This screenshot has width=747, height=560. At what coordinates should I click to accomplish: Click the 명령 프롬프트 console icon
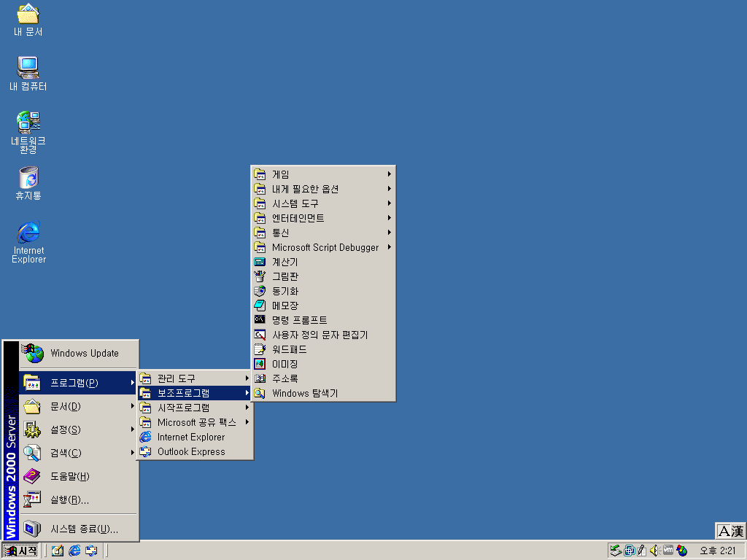tap(260, 320)
